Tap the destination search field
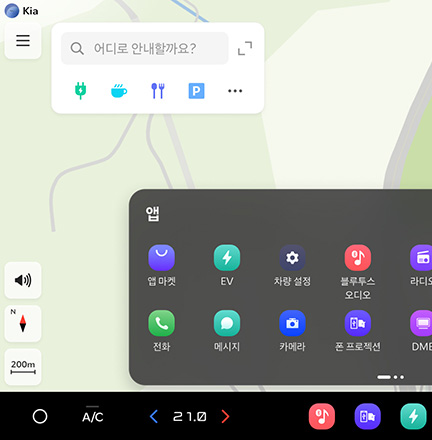The width and height of the screenshot is (432, 440). tap(145, 48)
